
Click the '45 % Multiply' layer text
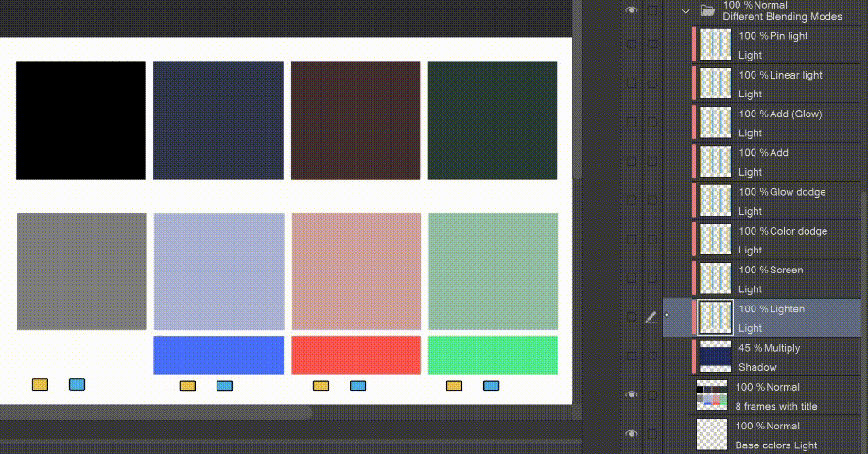tap(769, 348)
